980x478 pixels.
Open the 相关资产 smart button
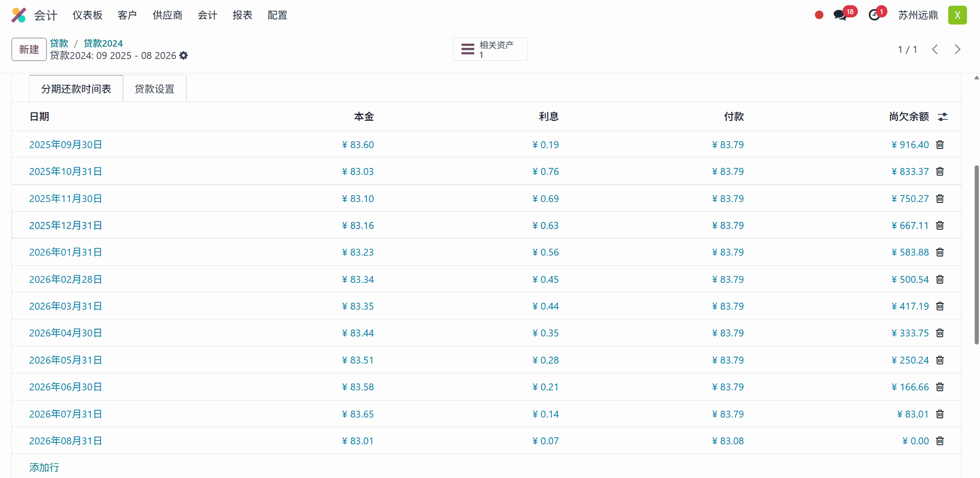click(x=489, y=49)
